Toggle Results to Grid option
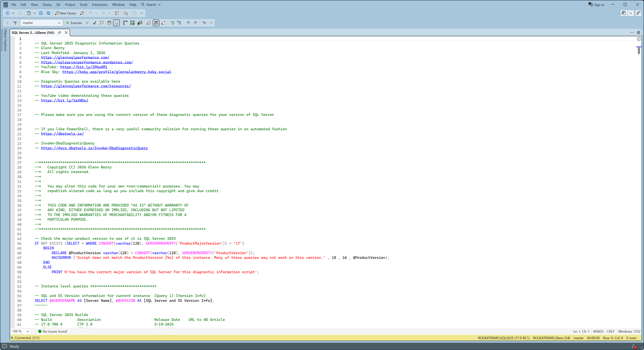The height and width of the screenshot is (350, 644). point(156,23)
